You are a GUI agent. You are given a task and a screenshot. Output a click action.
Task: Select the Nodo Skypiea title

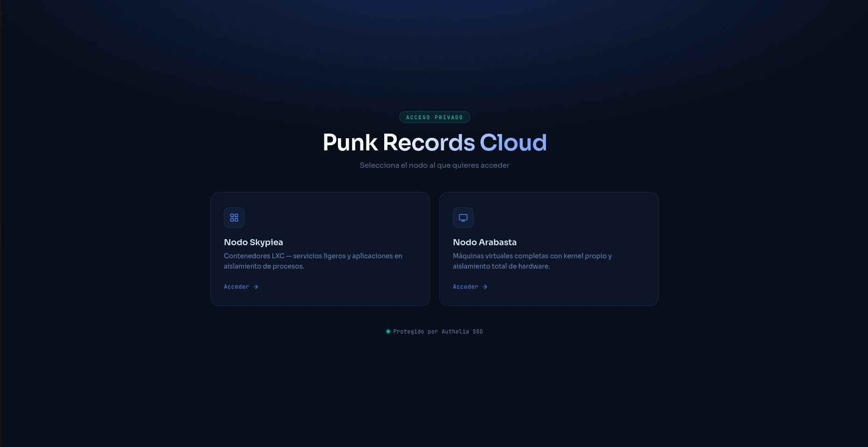253,242
